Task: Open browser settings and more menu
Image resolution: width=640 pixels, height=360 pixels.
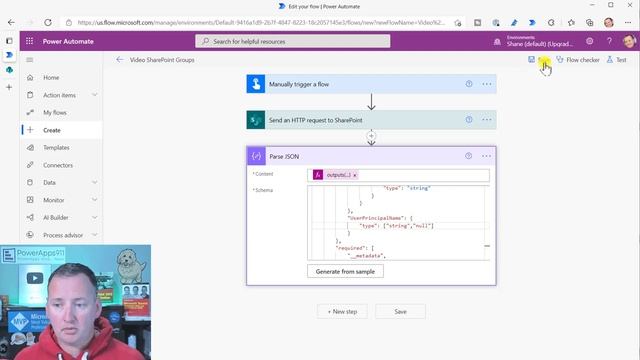Action: tap(628, 22)
